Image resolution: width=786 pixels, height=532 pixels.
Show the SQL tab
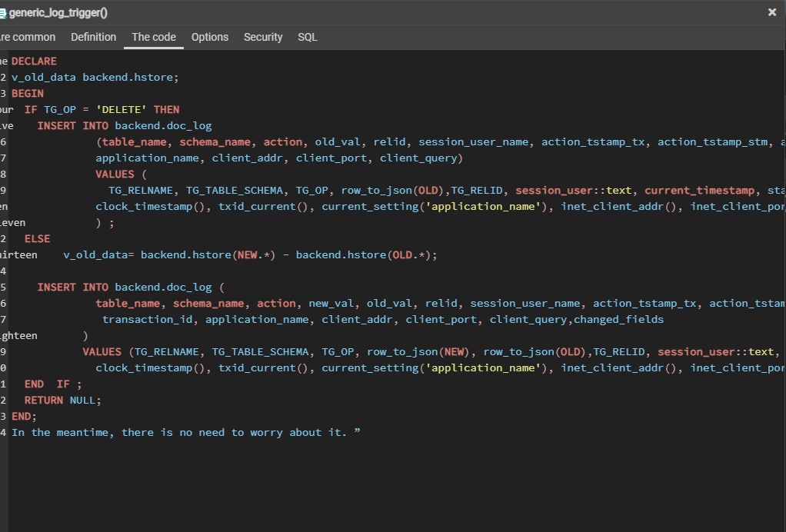coord(307,37)
